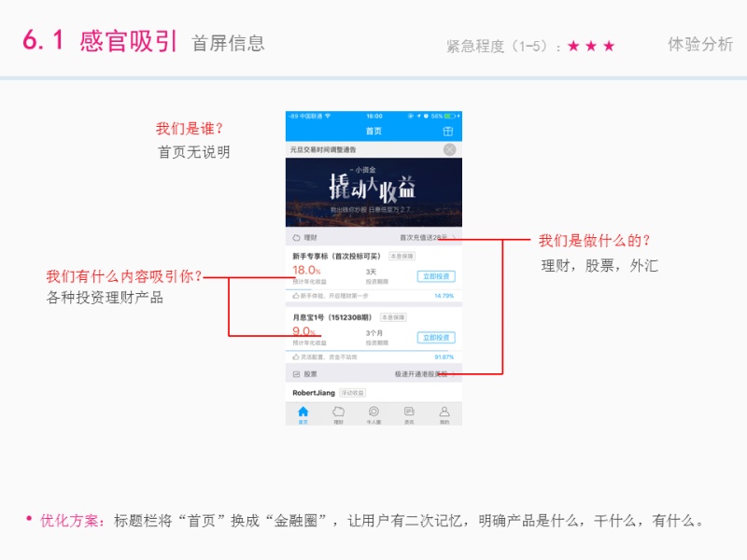Viewport: 747px width, 560px height.
Task: Click the 首页 title in the phone header
Action: click(373, 131)
